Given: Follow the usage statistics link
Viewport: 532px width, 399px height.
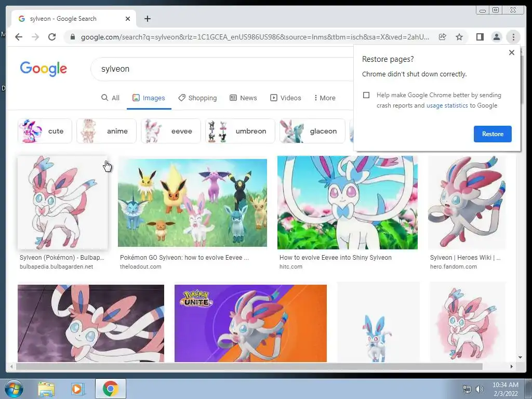Looking at the screenshot, I should coord(447,105).
